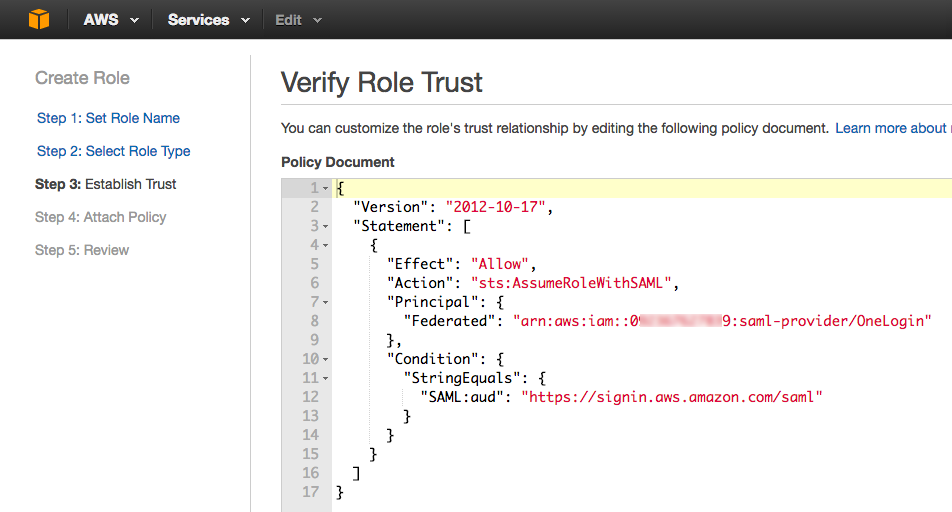Open the AWS dropdown menu

[x=111, y=20]
